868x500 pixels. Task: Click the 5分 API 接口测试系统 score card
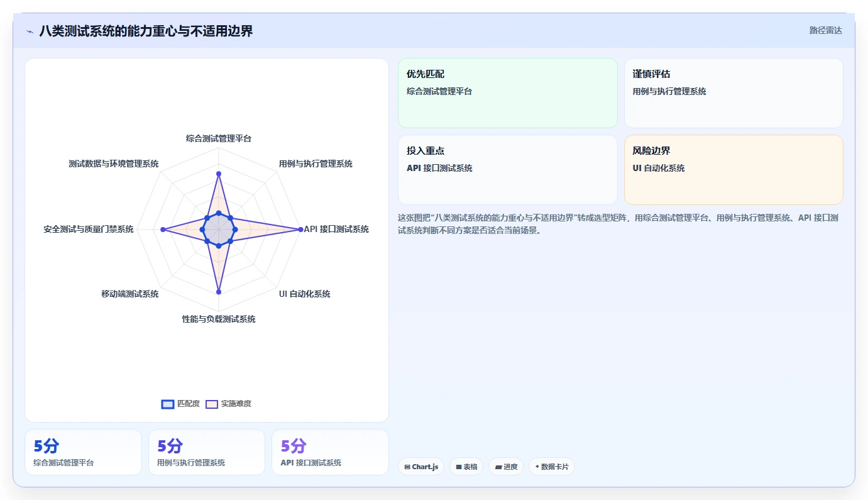pyautogui.click(x=330, y=452)
